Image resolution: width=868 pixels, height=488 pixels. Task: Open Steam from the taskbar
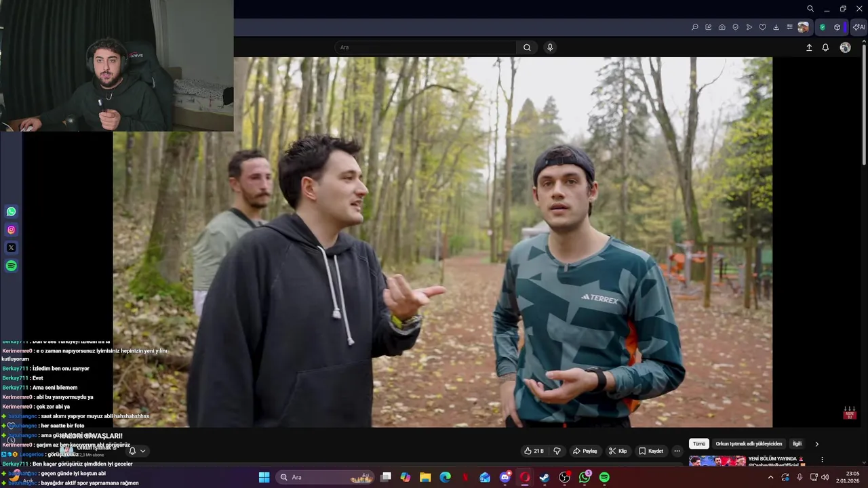pos(545,477)
